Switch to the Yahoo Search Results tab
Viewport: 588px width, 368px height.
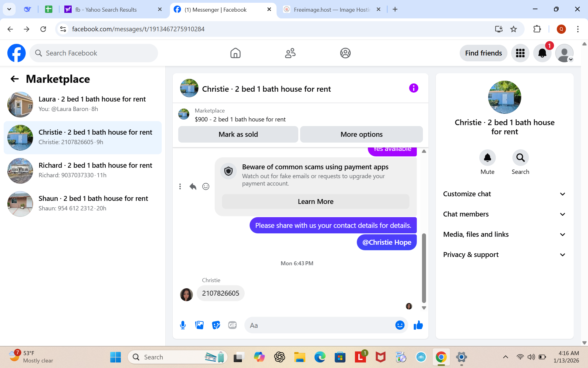click(x=106, y=10)
